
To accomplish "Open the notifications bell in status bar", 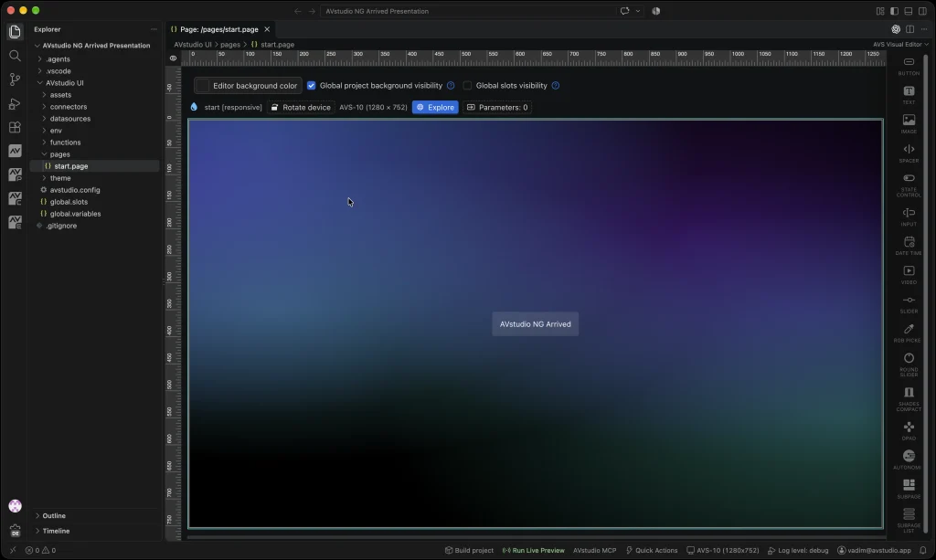I will point(923,550).
